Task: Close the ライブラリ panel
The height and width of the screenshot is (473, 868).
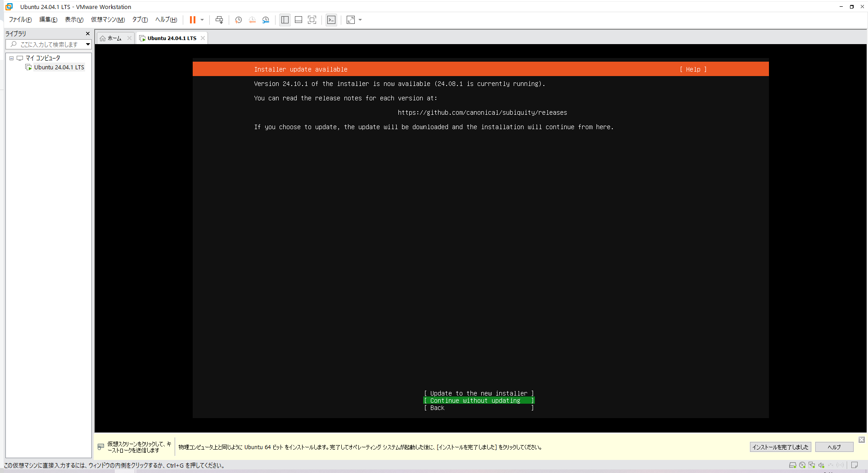Action: pos(88,34)
